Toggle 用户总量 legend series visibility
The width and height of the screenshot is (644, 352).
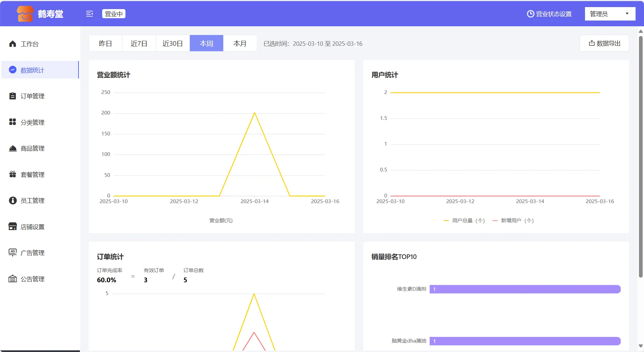click(x=464, y=221)
